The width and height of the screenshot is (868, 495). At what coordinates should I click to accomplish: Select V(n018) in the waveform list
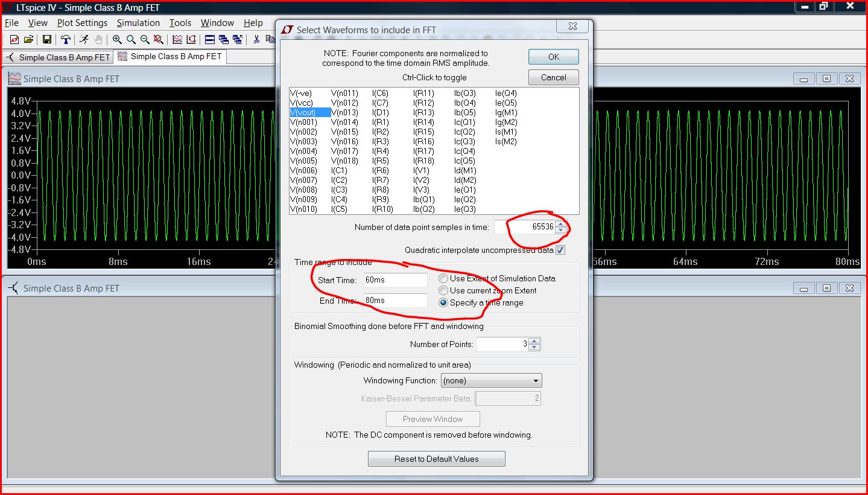344,161
